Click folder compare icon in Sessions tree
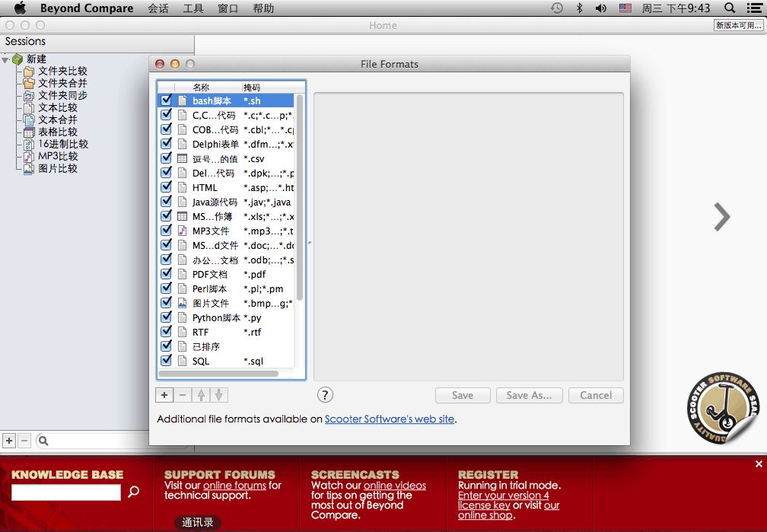The height and width of the screenshot is (532, 767). [29, 72]
